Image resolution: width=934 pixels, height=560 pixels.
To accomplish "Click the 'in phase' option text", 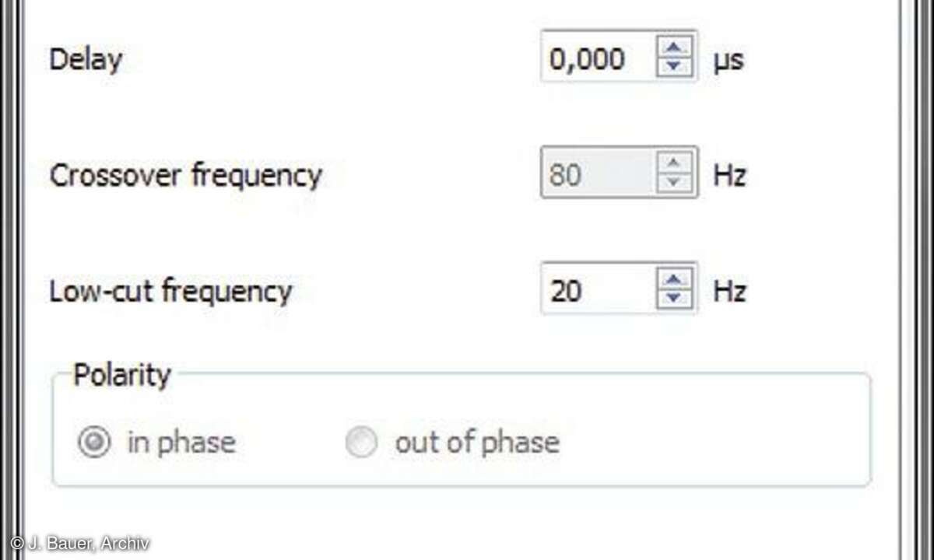I will point(181,443).
